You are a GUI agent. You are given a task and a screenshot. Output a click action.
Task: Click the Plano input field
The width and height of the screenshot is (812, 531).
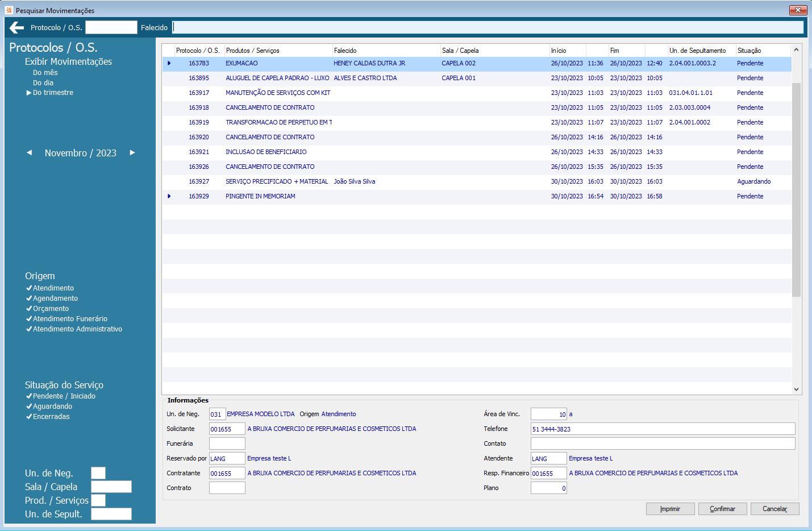tap(549, 488)
